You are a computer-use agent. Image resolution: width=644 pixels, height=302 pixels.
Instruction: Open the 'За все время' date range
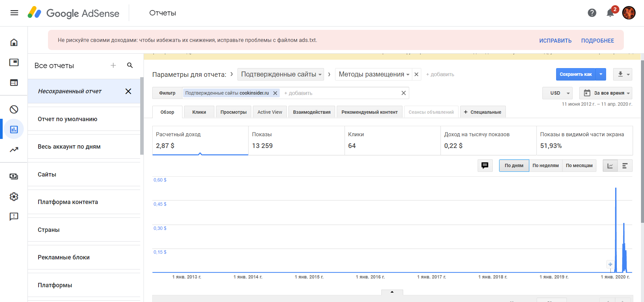607,93
